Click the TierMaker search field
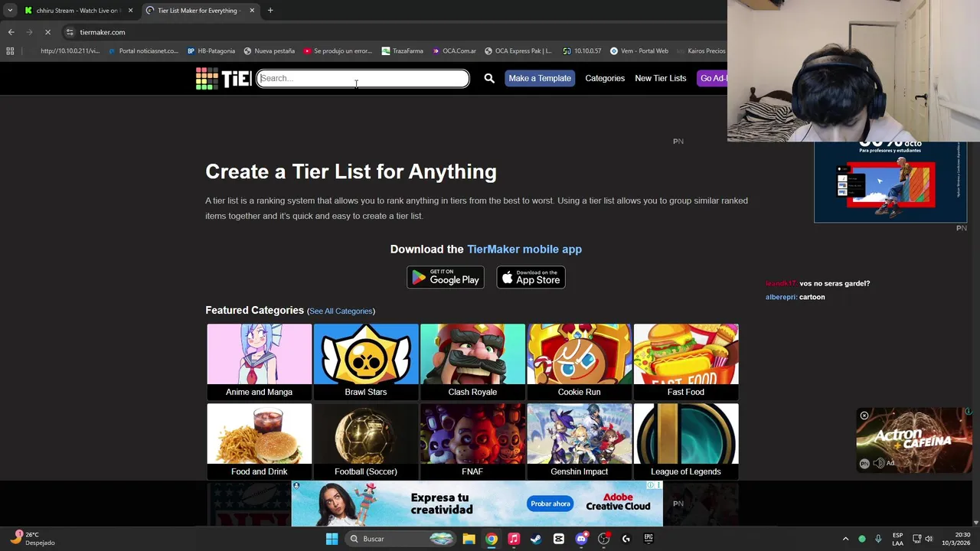The image size is (980, 551). [x=363, y=78]
